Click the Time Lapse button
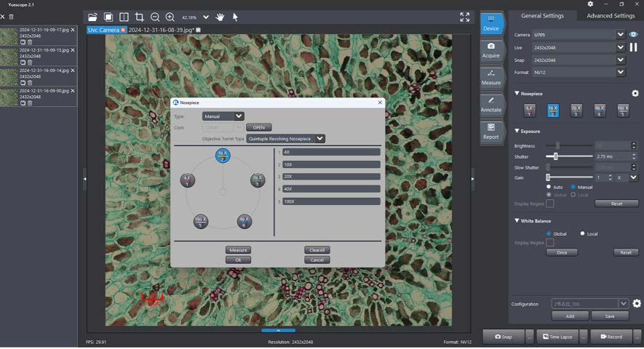This screenshot has width=644, height=349. click(x=557, y=337)
